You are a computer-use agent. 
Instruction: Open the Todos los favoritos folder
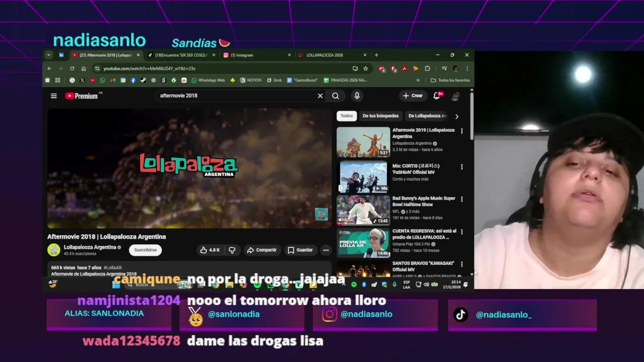(450, 80)
